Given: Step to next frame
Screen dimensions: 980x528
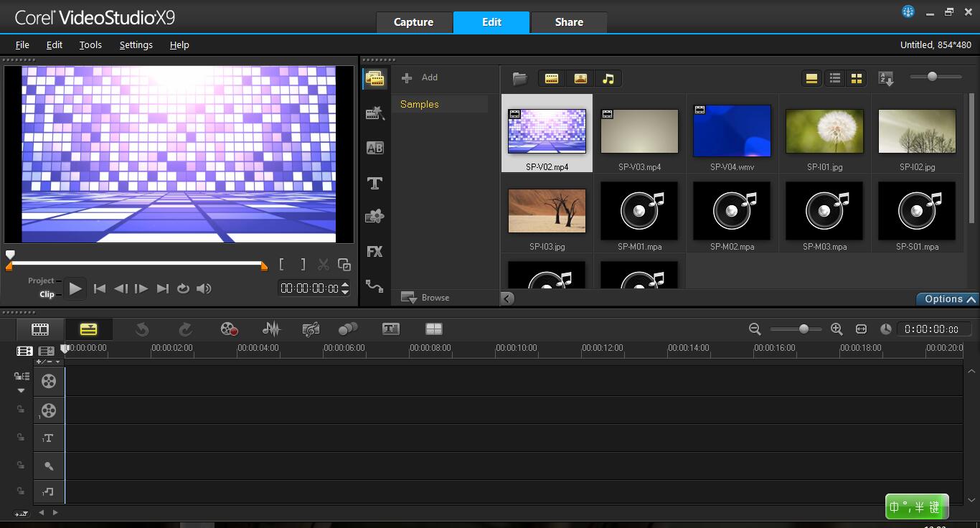Looking at the screenshot, I should point(141,288).
